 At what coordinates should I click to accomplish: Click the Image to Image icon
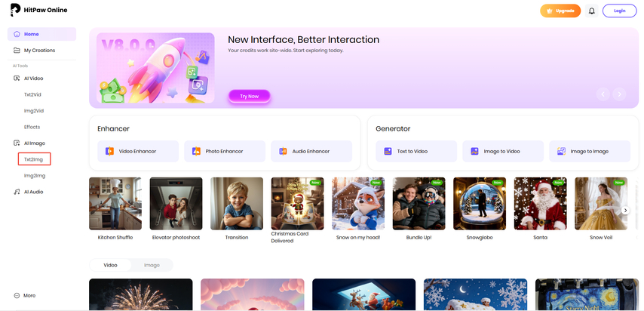561,151
